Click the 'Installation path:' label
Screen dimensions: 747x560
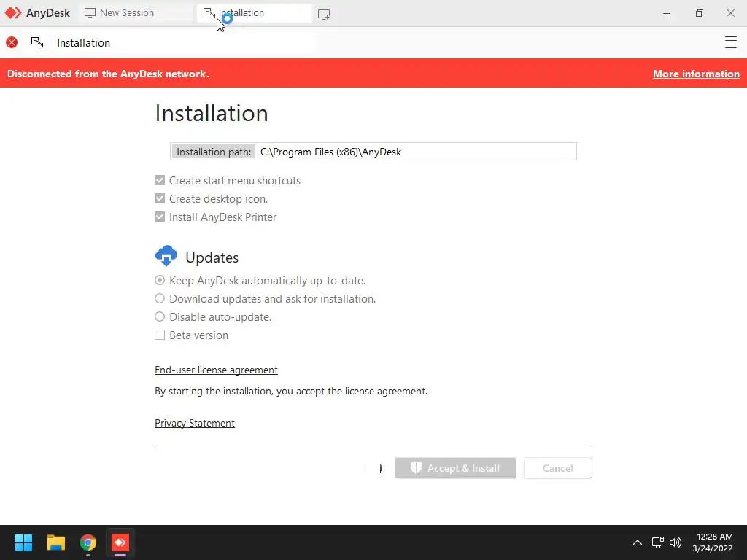pyautogui.click(x=214, y=152)
